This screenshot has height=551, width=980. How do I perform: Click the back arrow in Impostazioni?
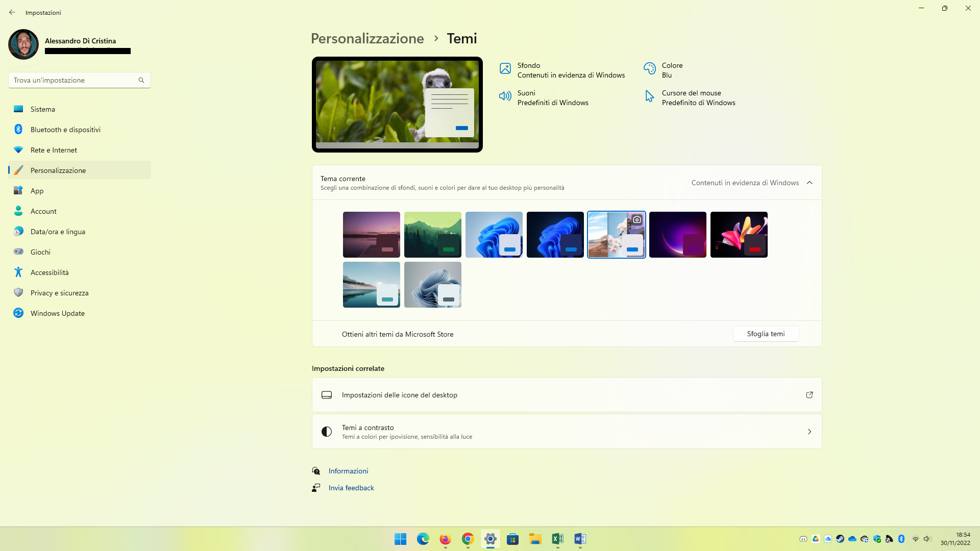tap(12, 12)
